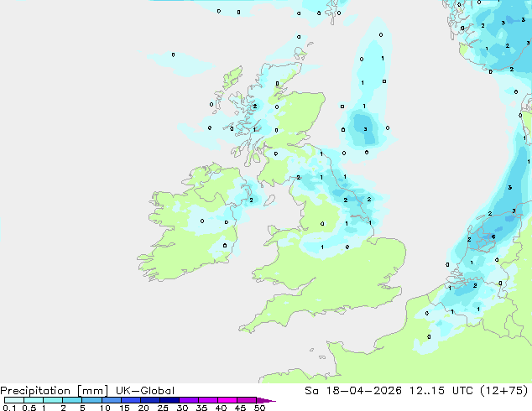Click the 'UK-Global' model label

tap(145, 391)
